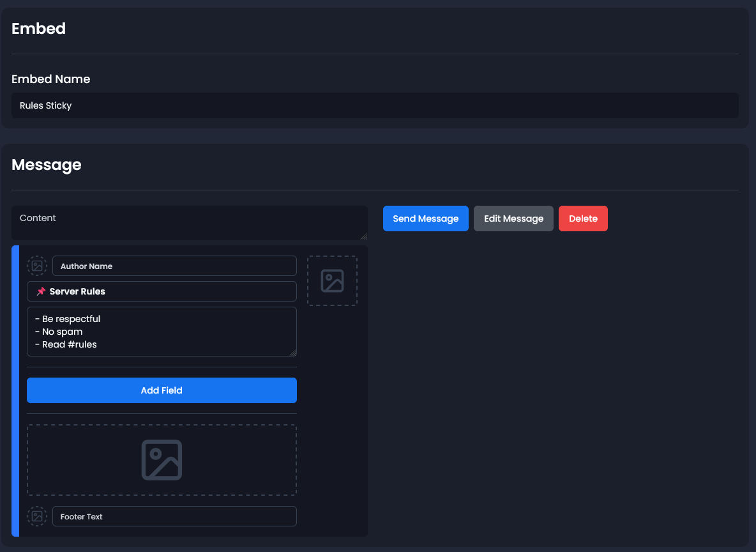Select the Embed Name field showing Rules Sticky

(x=375, y=105)
